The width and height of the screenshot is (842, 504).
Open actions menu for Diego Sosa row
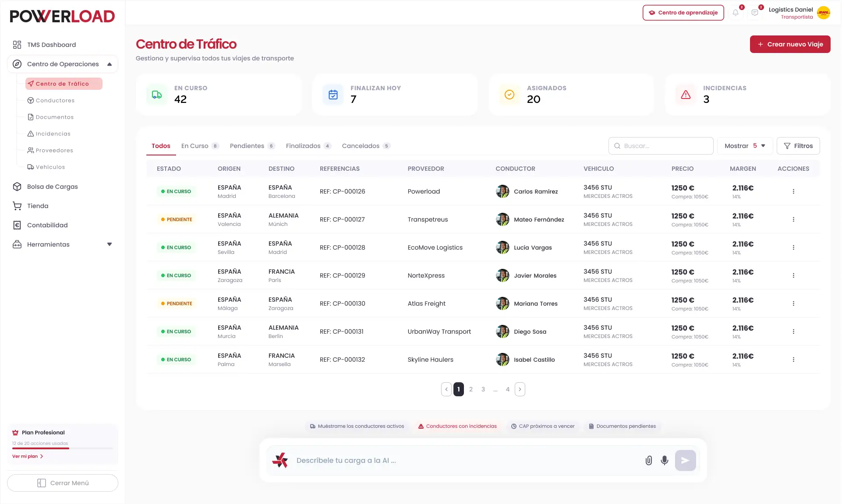793,331
